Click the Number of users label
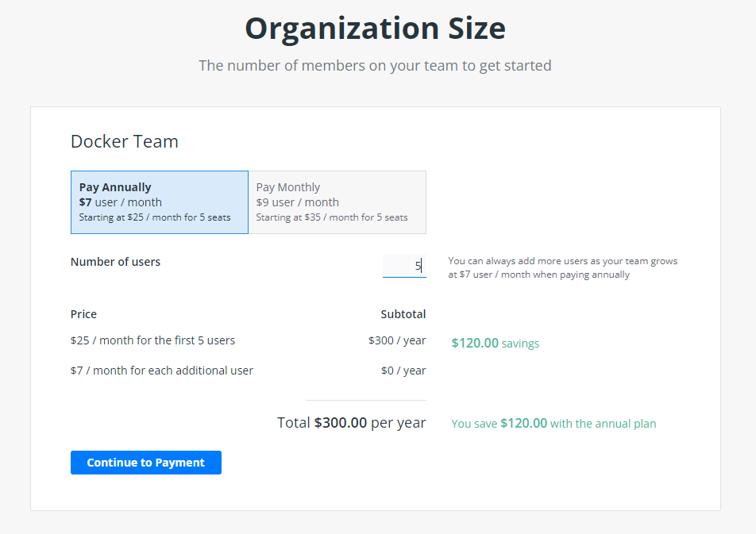This screenshot has height=534, width=756. click(115, 262)
